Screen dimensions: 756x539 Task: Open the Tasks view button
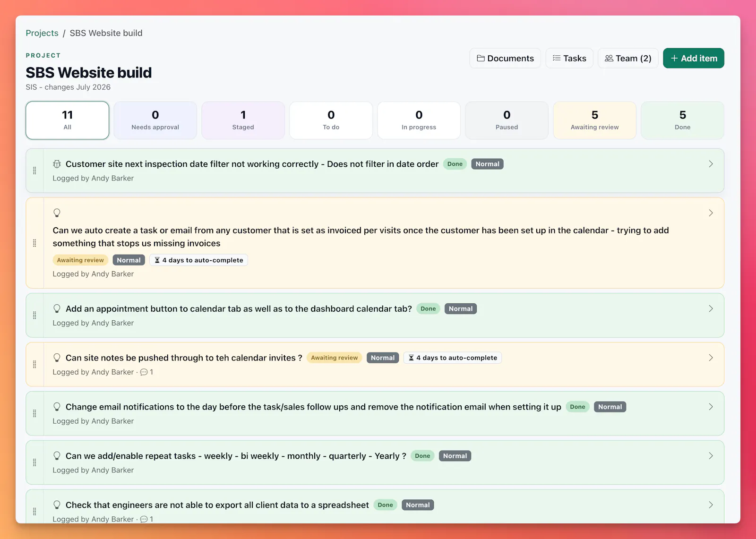click(x=569, y=58)
